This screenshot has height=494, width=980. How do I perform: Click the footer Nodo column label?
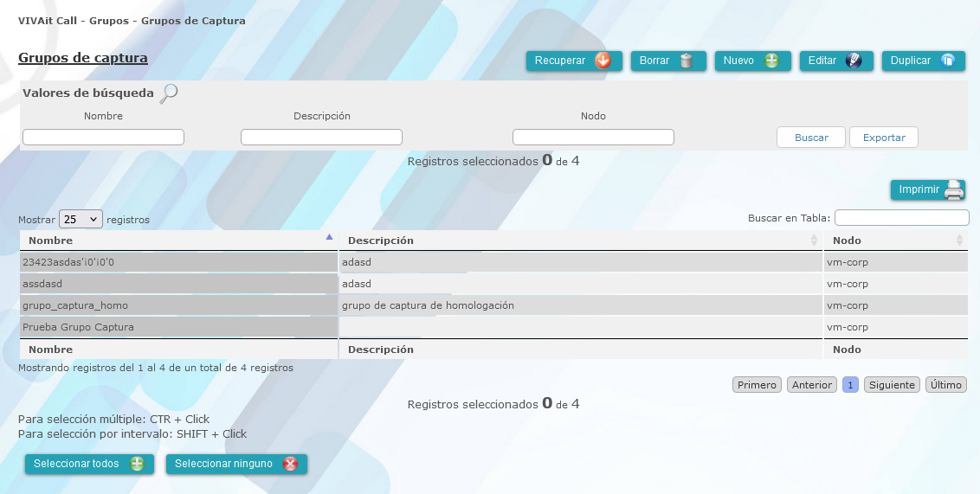847,350
